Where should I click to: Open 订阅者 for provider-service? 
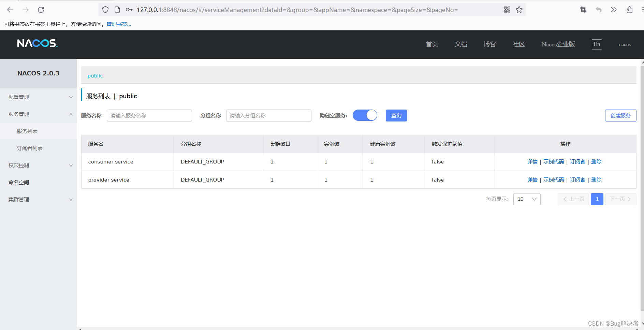tap(577, 180)
